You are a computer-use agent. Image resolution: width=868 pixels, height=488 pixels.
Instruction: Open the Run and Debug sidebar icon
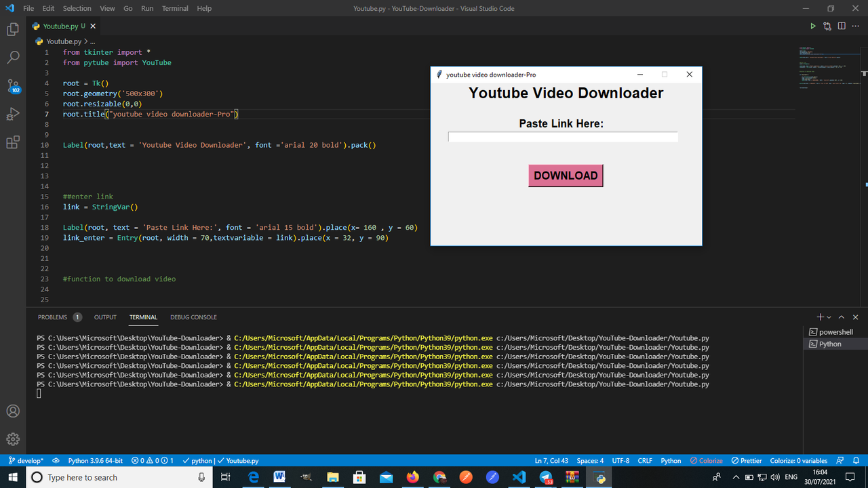click(x=12, y=113)
